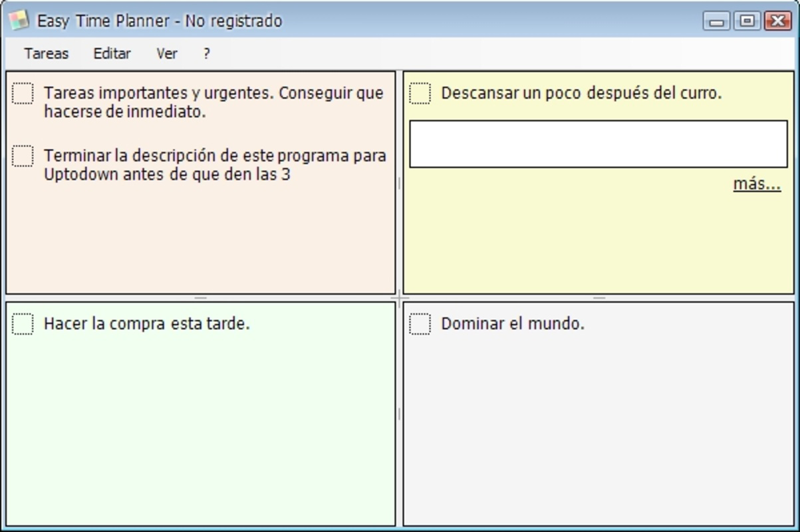This screenshot has width=800, height=532.
Task: Check the 'Hacer la compra' task box
Action: pyautogui.click(x=23, y=324)
